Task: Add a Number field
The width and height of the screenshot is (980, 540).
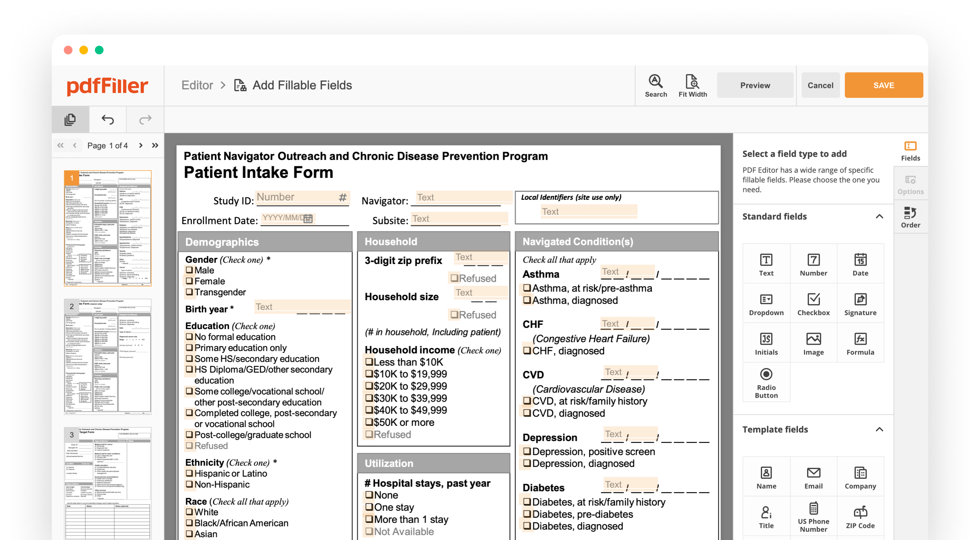Action: (814, 264)
